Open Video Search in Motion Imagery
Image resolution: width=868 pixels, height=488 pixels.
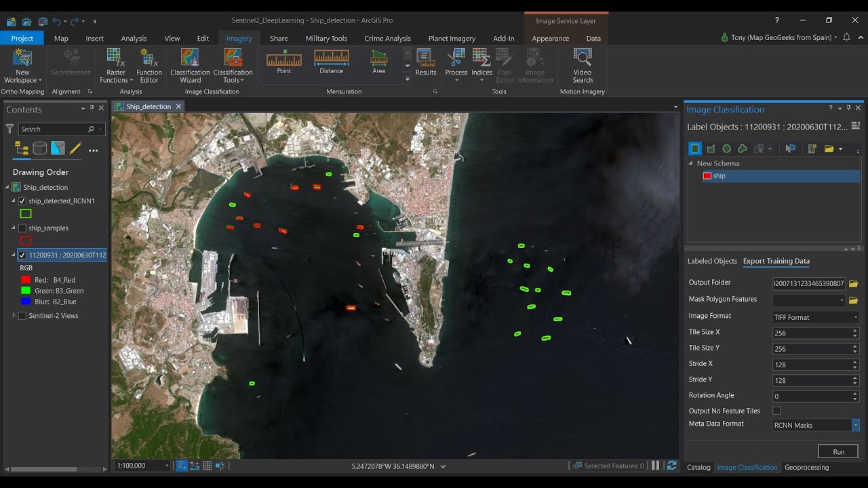coord(583,66)
